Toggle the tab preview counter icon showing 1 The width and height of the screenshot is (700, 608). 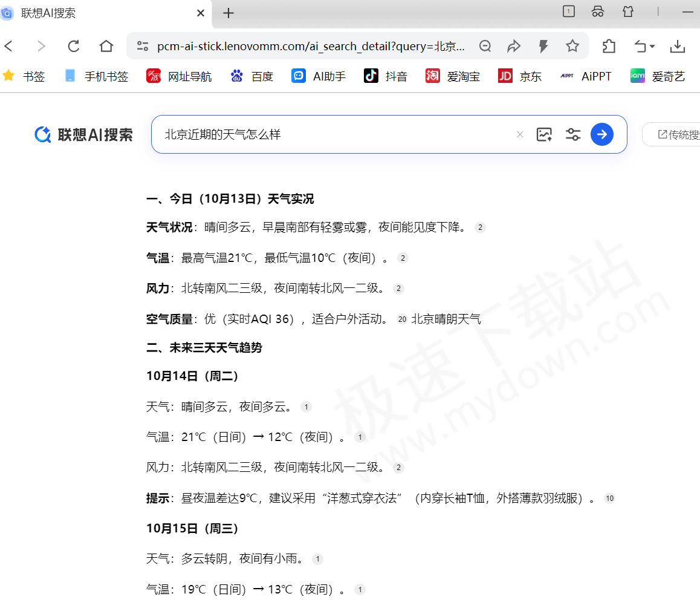[568, 11]
